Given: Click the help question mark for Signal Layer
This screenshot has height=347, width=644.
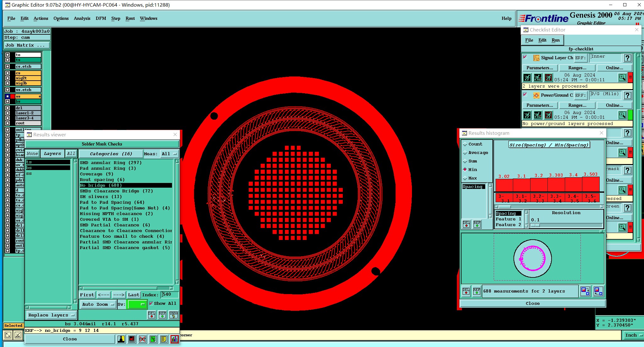Looking at the screenshot, I should [627, 58].
